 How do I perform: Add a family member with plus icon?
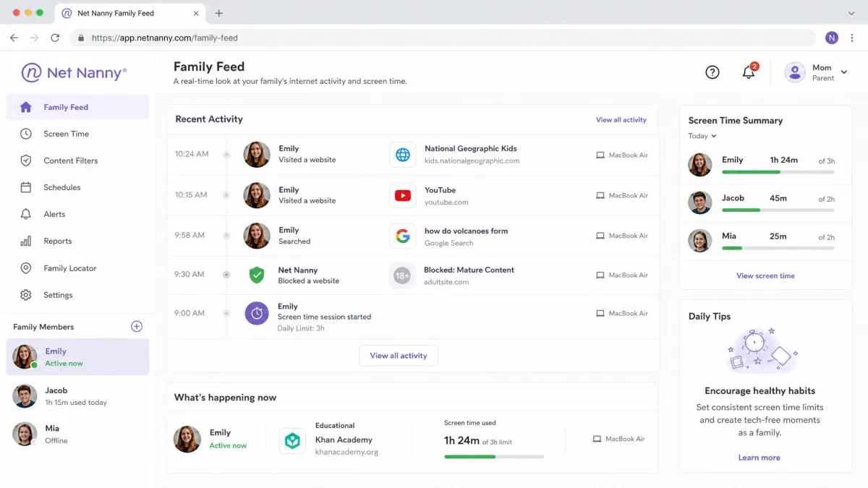pyautogui.click(x=137, y=327)
